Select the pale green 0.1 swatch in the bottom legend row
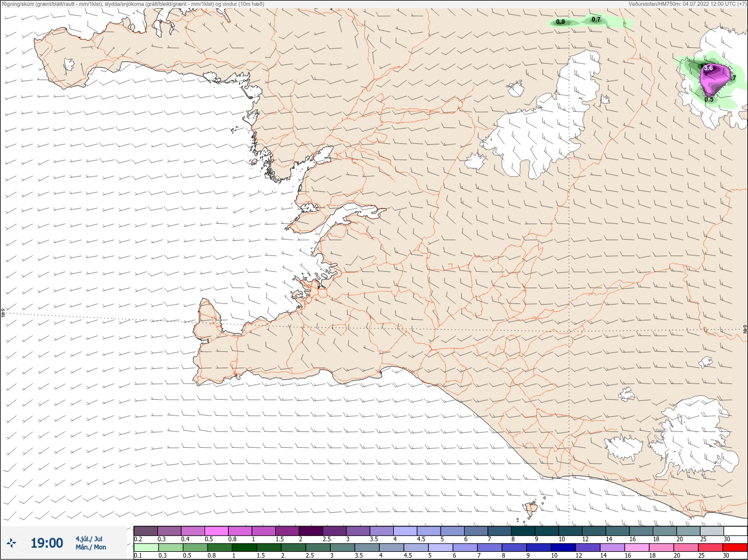Screen dimensions: 748x560 (146, 548)
